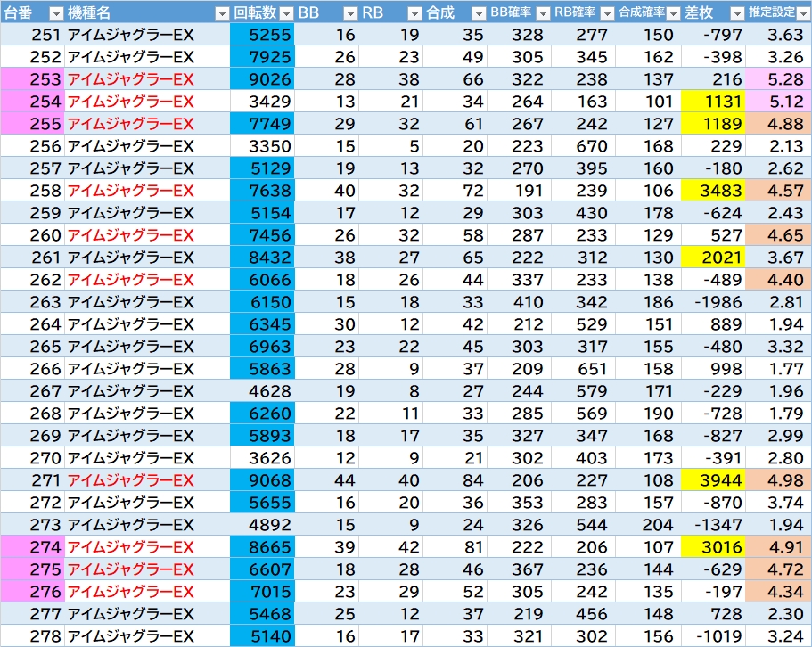
Task: Select pink highlighted cell 253
Action: pyautogui.click(x=32, y=79)
